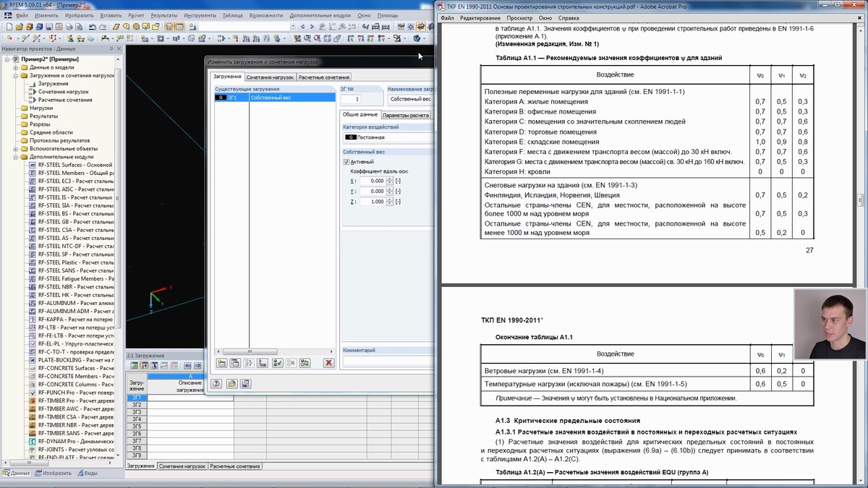Click the new load case icon in dialog
Screen dimensions: 868x488
coord(221,363)
